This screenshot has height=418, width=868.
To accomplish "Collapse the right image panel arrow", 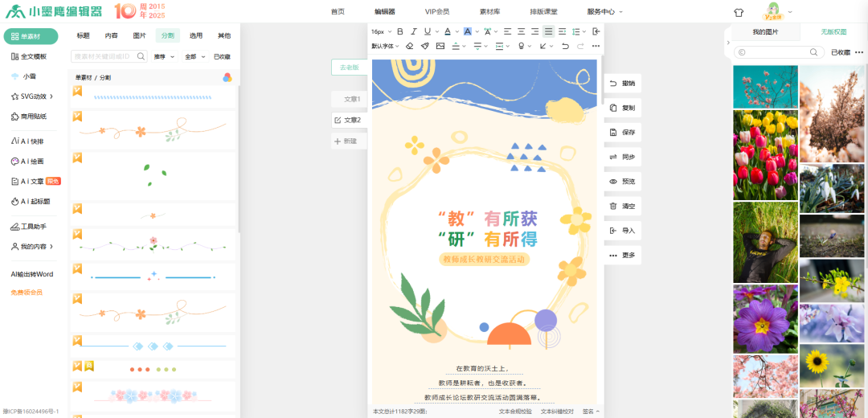I will [x=728, y=43].
